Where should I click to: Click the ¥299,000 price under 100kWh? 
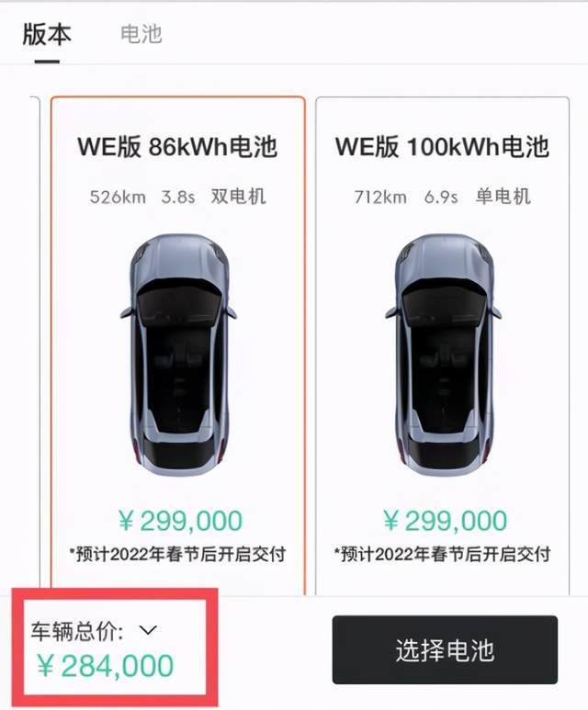point(445,521)
